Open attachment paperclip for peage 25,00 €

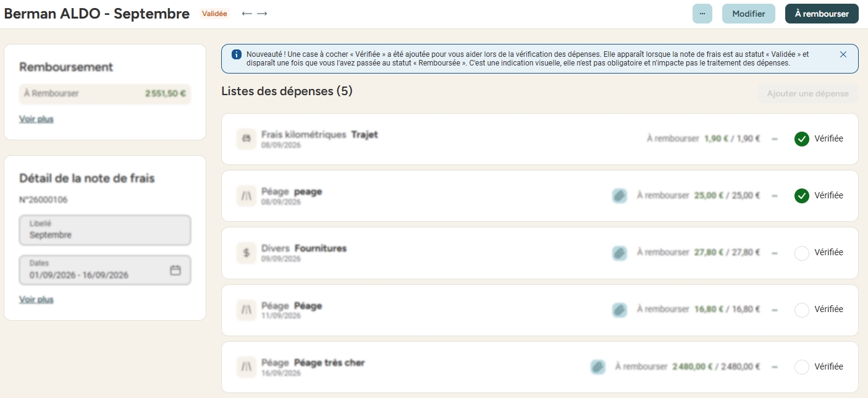620,195
